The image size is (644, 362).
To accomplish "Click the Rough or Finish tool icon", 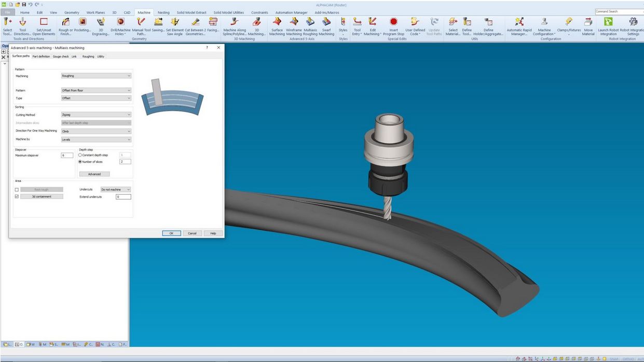I will point(65,22).
